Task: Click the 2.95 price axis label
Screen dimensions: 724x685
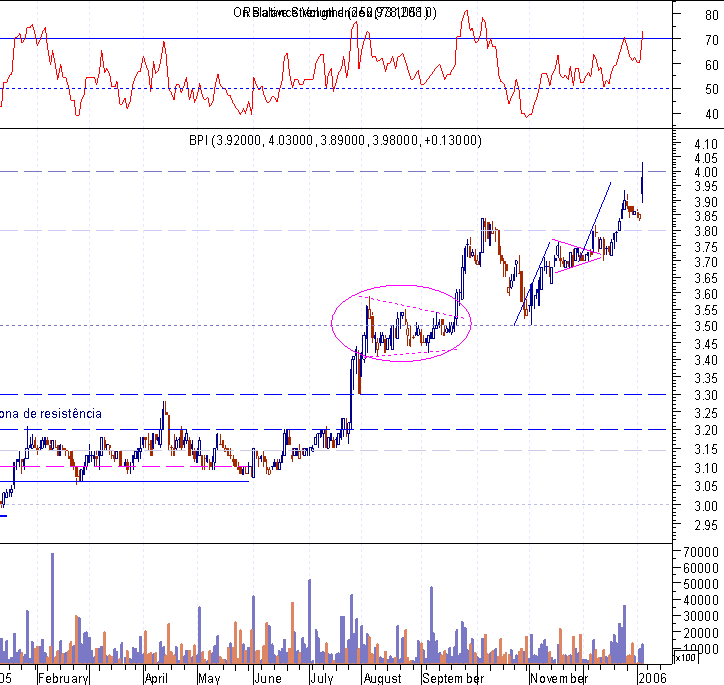Action: (x=706, y=525)
